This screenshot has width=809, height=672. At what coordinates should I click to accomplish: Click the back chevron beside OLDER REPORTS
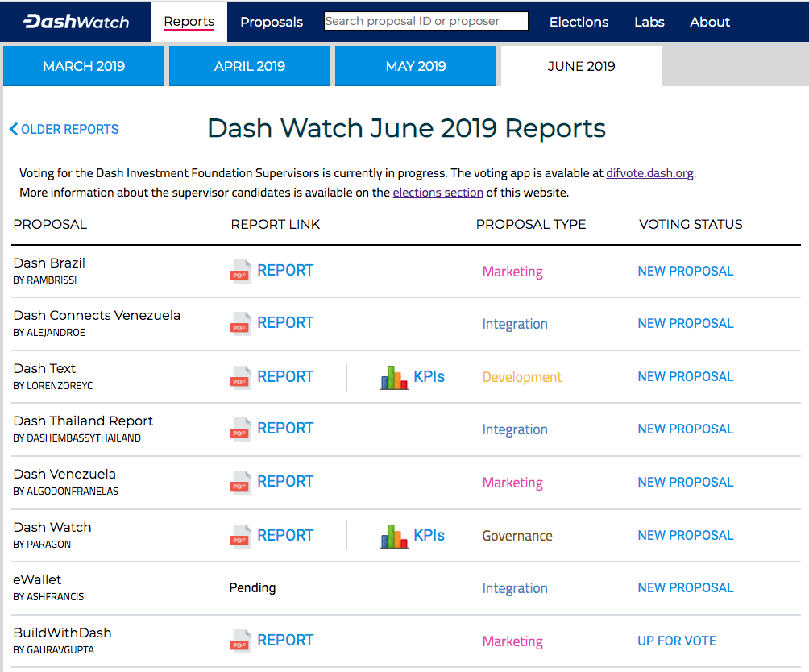(x=12, y=129)
